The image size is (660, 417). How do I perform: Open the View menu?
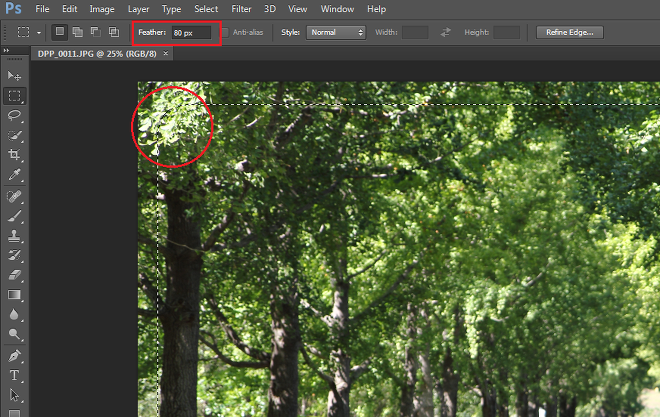tap(298, 9)
